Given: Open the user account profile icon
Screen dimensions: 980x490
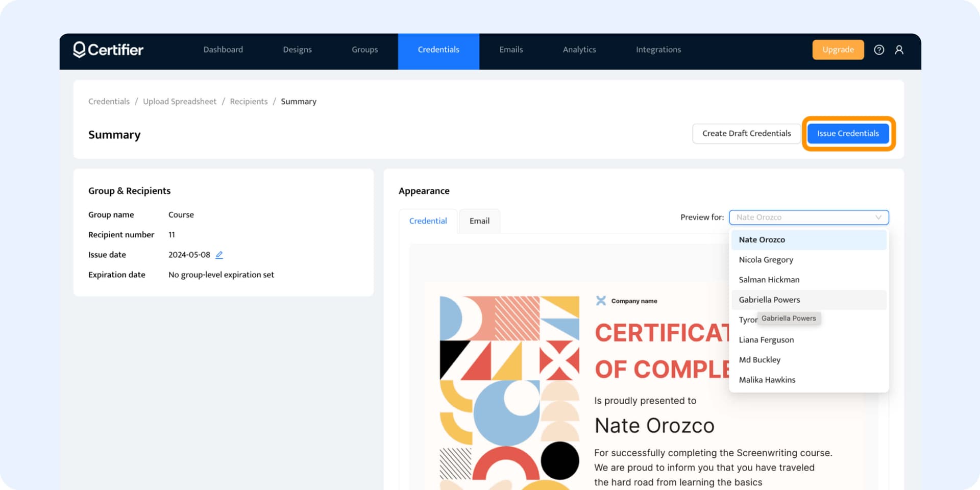Looking at the screenshot, I should click(x=899, y=50).
